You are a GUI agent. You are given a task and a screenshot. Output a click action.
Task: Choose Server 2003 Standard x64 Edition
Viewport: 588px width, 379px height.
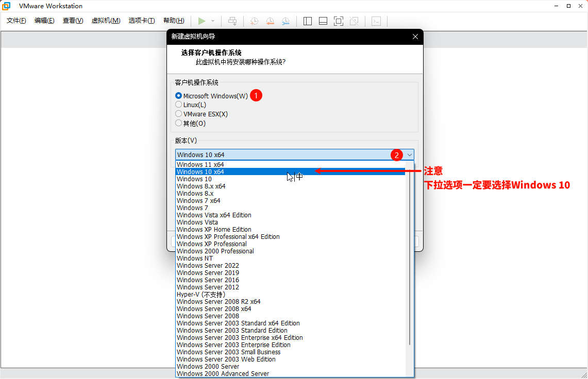coord(290,323)
